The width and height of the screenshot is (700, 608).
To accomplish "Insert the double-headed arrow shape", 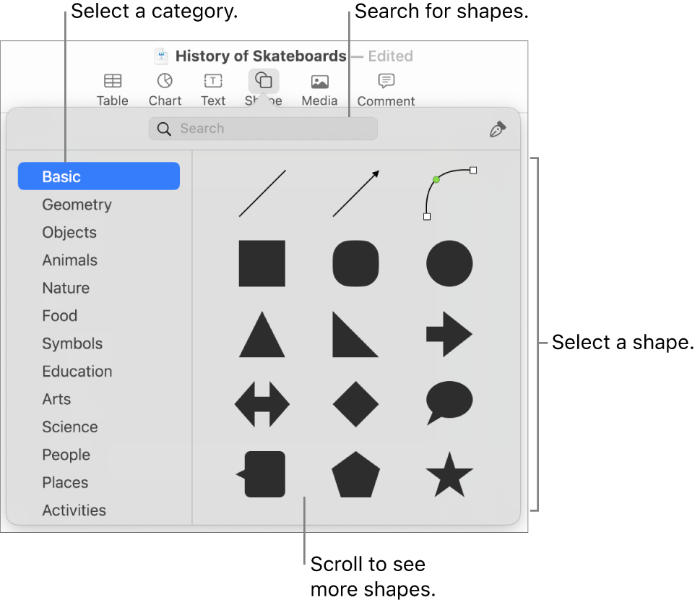I will (x=262, y=405).
